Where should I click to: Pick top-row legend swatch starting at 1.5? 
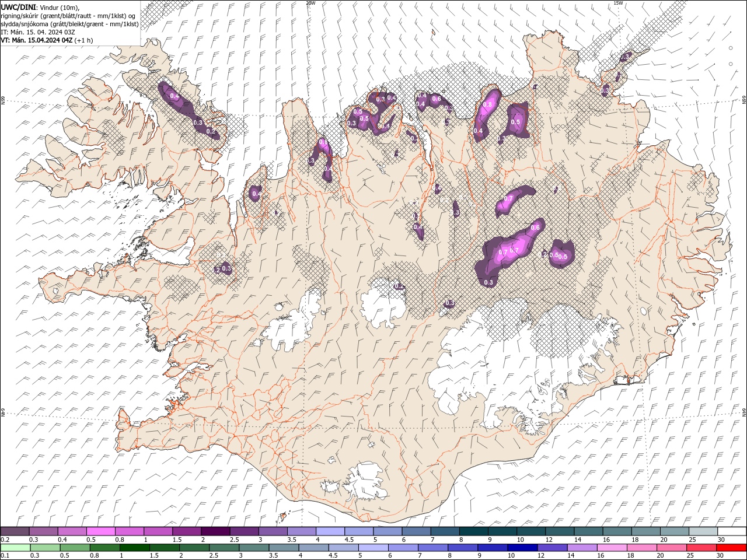coord(187,531)
